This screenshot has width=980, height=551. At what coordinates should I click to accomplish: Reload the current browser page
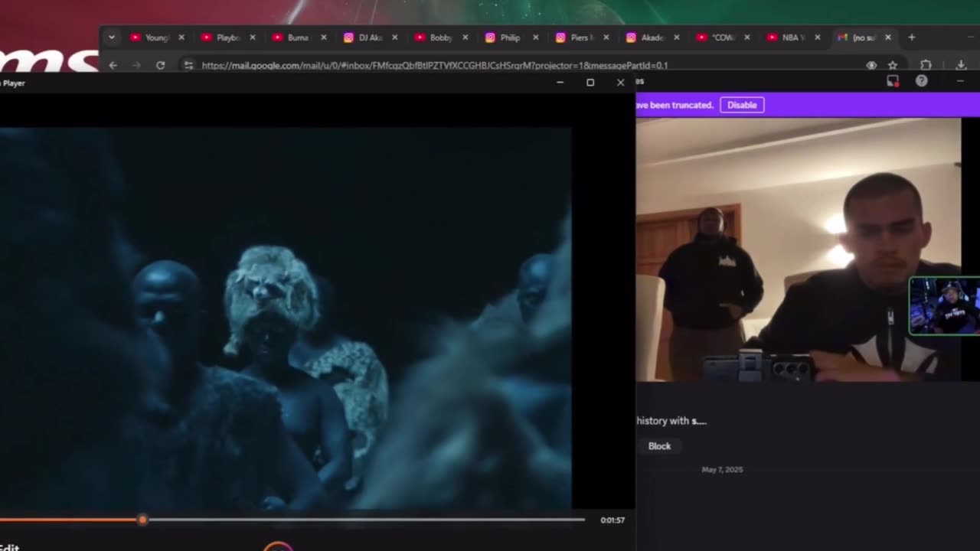[161, 66]
